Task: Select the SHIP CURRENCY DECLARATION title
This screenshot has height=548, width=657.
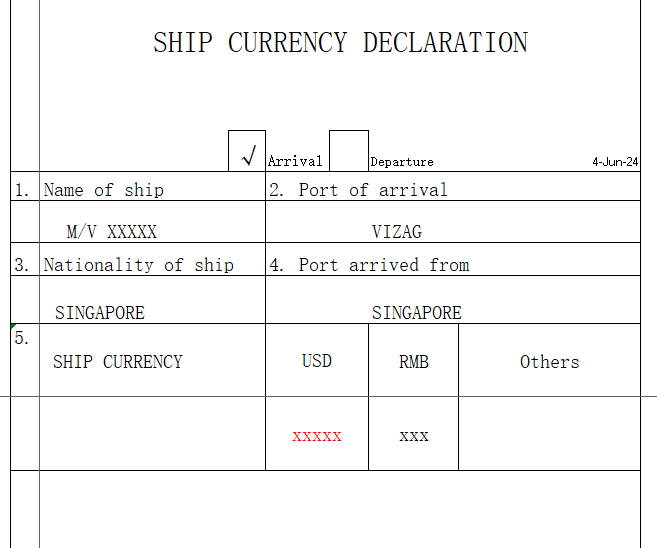Action: 340,42
